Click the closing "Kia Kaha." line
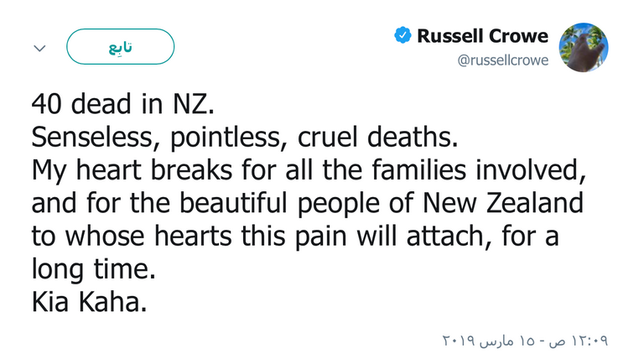 [x=90, y=303]
